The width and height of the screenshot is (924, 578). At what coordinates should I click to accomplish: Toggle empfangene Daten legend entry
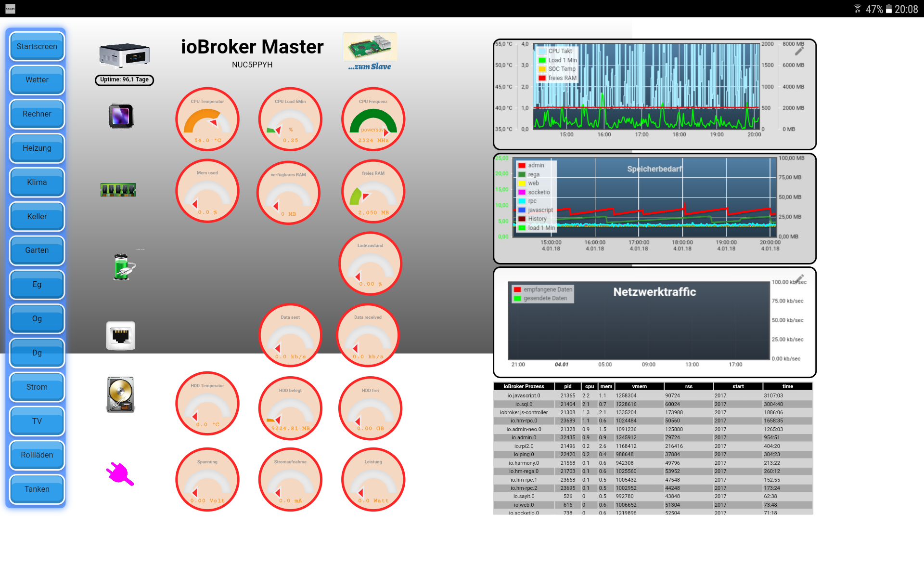click(x=543, y=289)
